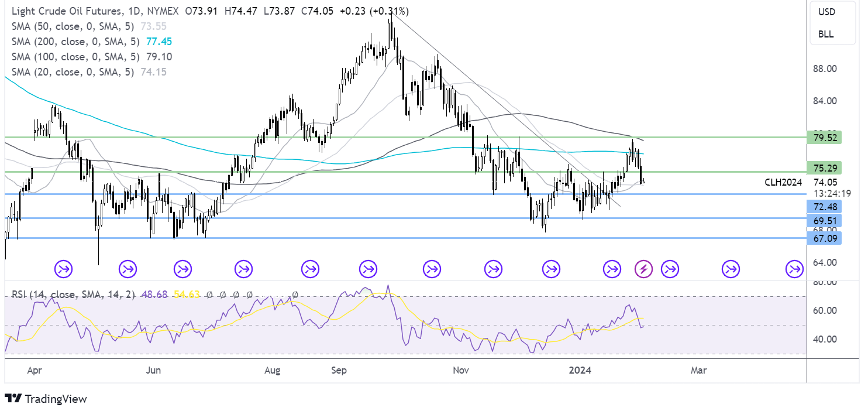This screenshot has width=868, height=414.
Task: Click the November 2023 contract roll marker
Action: [493, 269]
